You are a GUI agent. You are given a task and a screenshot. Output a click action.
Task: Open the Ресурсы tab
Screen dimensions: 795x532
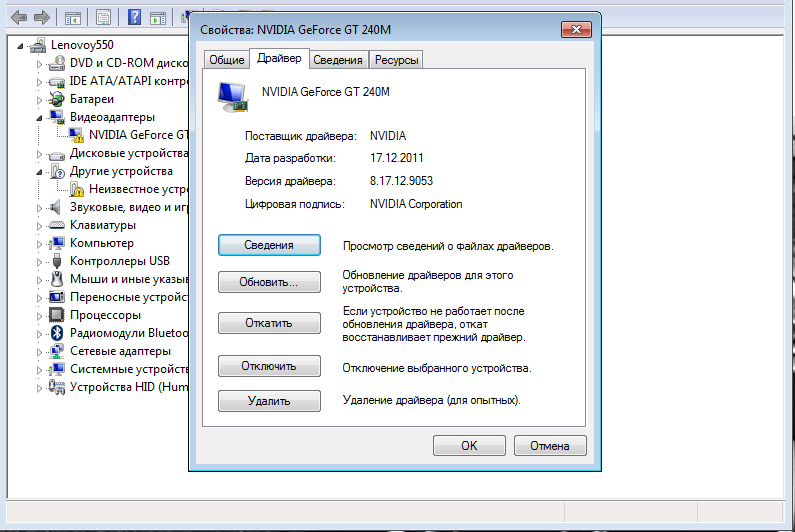click(396, 60)
